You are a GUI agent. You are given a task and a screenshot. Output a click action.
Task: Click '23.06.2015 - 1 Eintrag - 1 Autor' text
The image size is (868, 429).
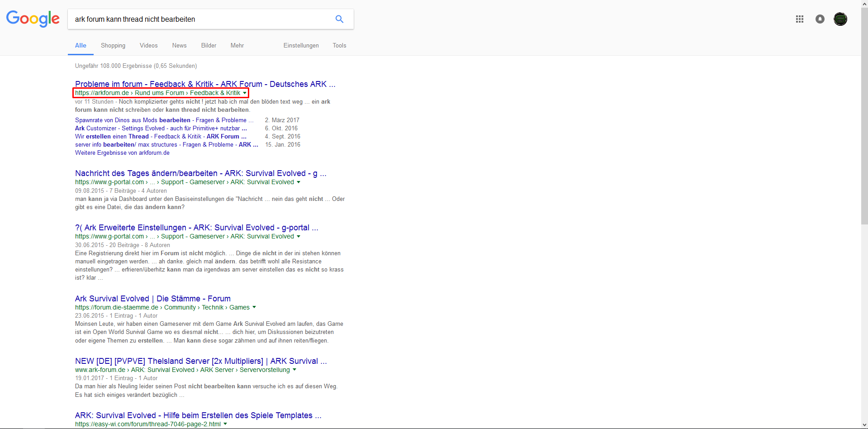pyautogui.click(x=116, y=315)
